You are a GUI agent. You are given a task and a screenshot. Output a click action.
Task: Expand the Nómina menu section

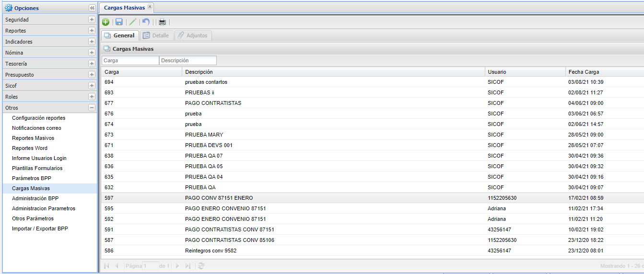point(92,53)
